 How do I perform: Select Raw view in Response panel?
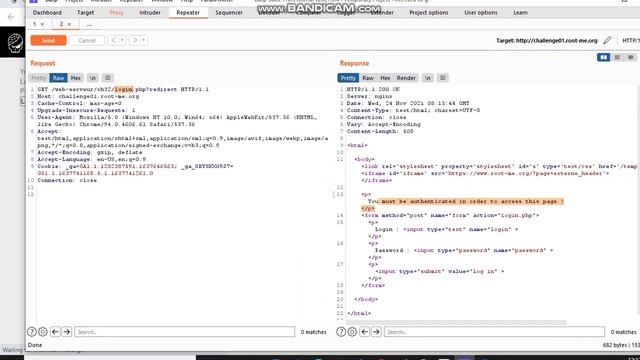tap(368, 78)
